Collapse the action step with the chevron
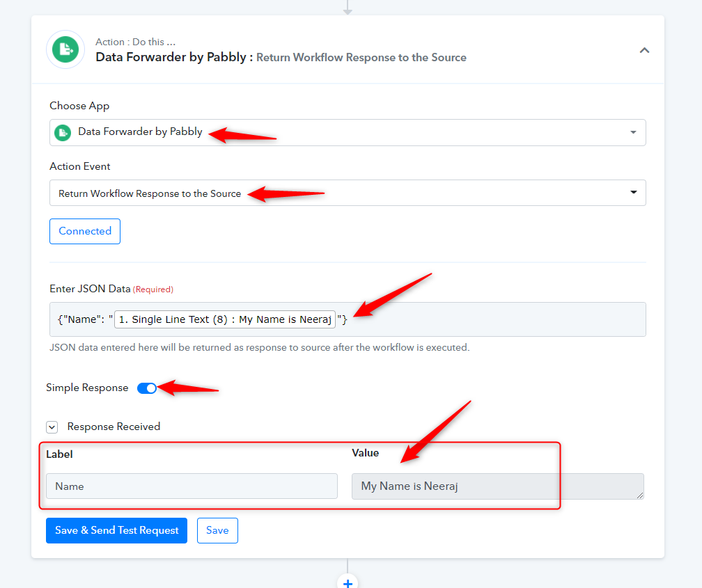The image size is (702, 588). 644,50
